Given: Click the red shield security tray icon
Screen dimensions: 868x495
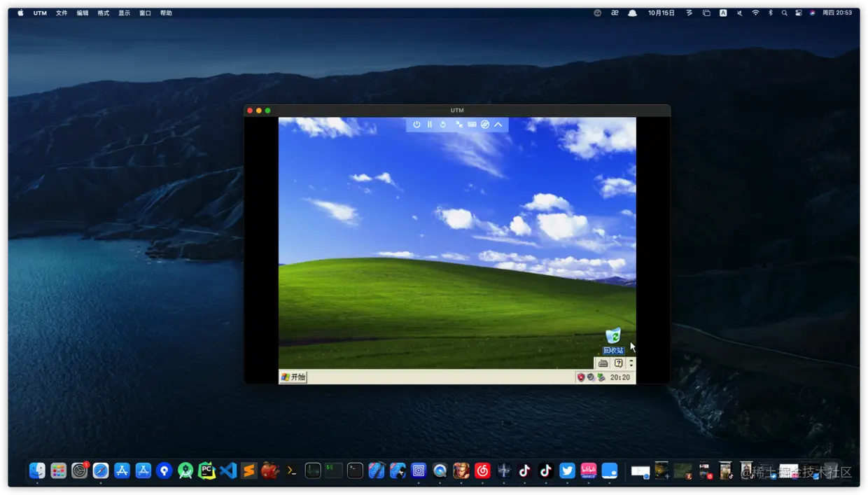Looking at the screenshot, I should 581,377.
